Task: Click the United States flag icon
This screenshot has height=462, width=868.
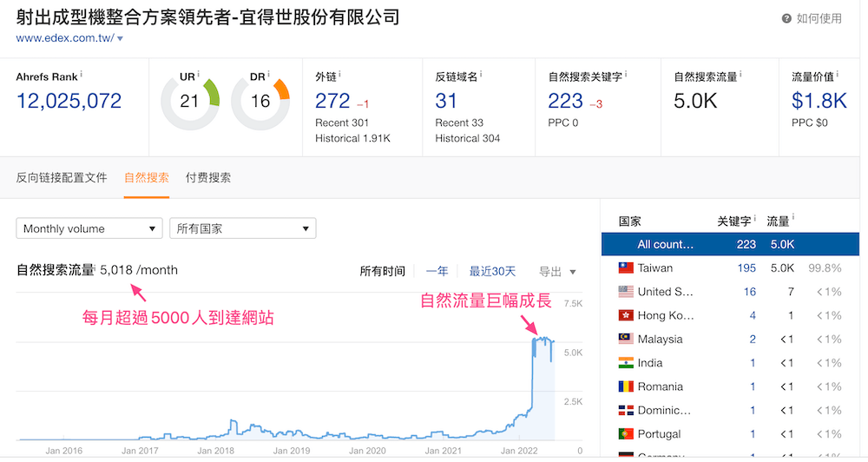Action: pyautogui.click(x=626, y=292)
